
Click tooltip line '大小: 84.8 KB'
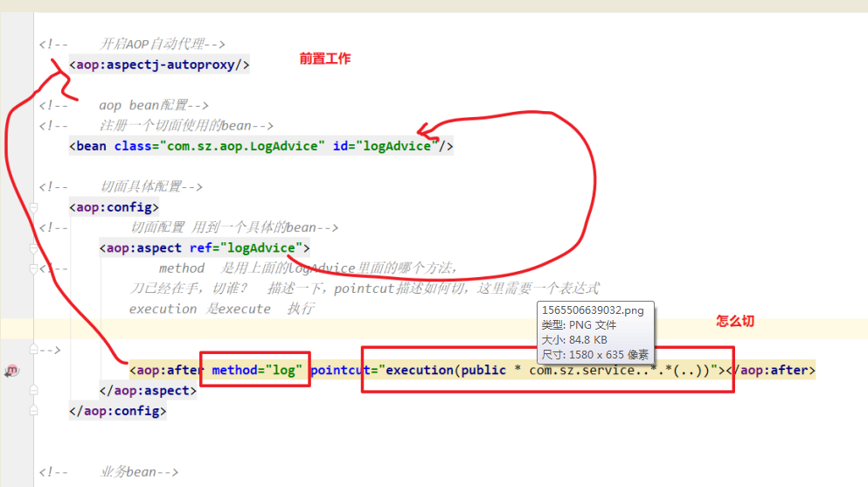(574, 340)
